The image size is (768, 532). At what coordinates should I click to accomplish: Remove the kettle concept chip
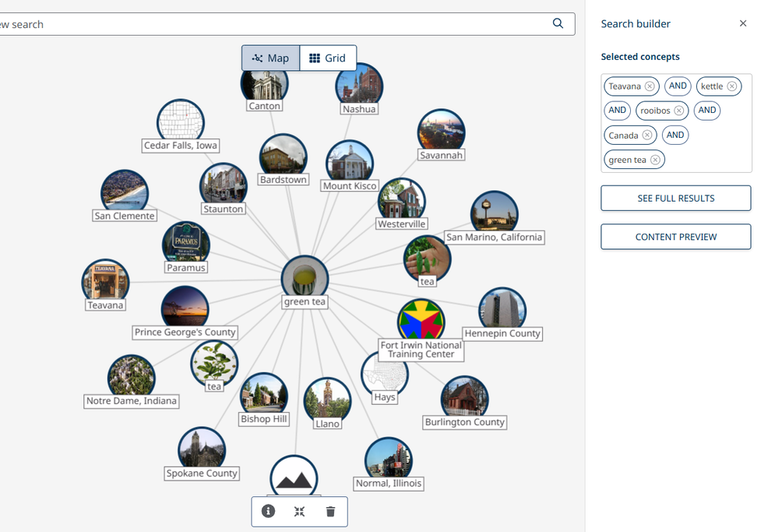(731, 86)
